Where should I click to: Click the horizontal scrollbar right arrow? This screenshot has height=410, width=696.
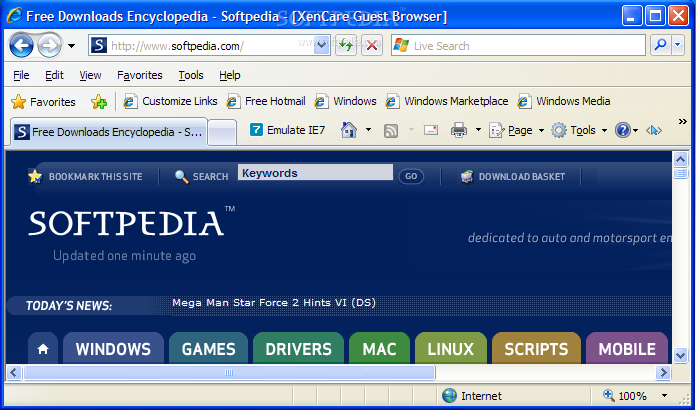click(663, 372)
